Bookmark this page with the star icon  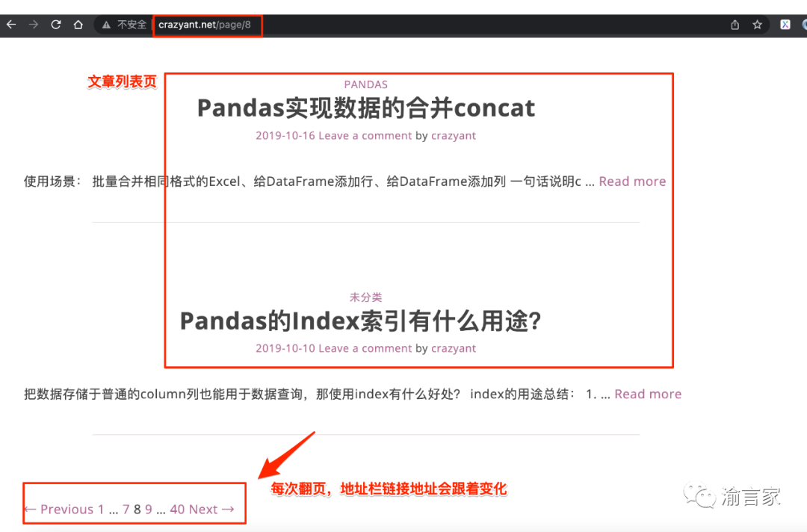(757, 24)
